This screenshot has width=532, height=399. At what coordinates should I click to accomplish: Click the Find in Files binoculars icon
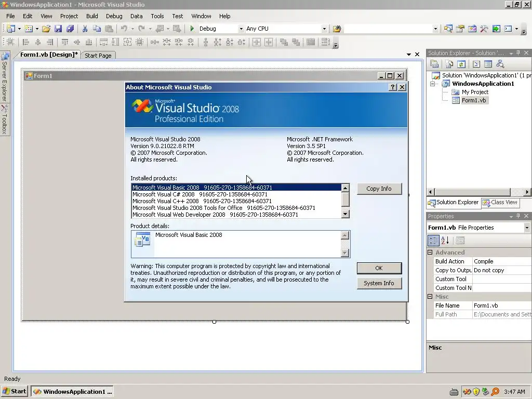pyautogui.click(x=337, y=29)
